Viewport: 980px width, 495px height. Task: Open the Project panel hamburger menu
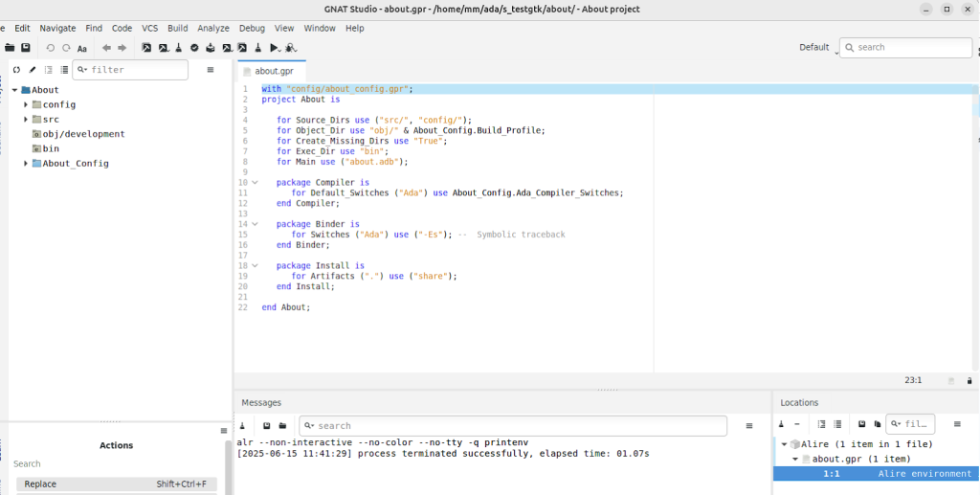[x=211, y=70]
